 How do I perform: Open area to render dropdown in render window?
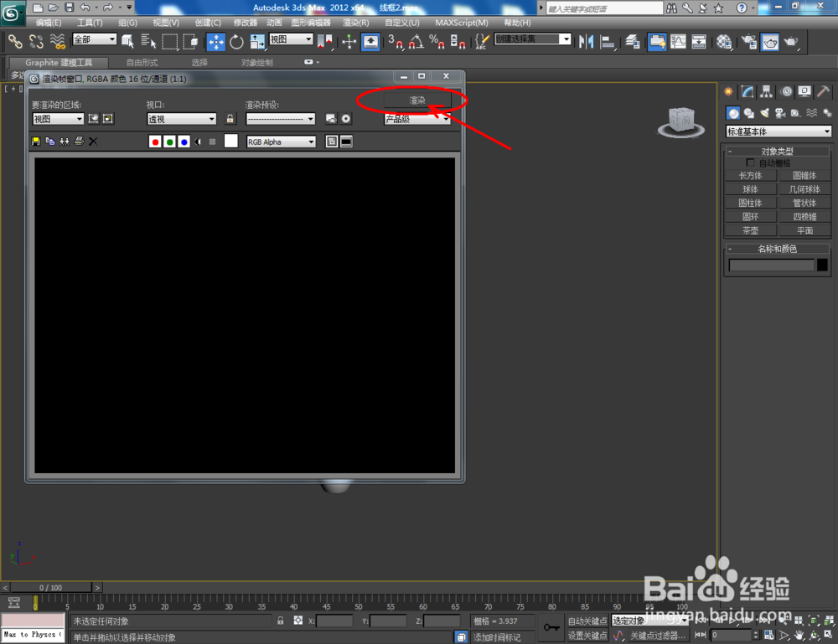[59, 119]
